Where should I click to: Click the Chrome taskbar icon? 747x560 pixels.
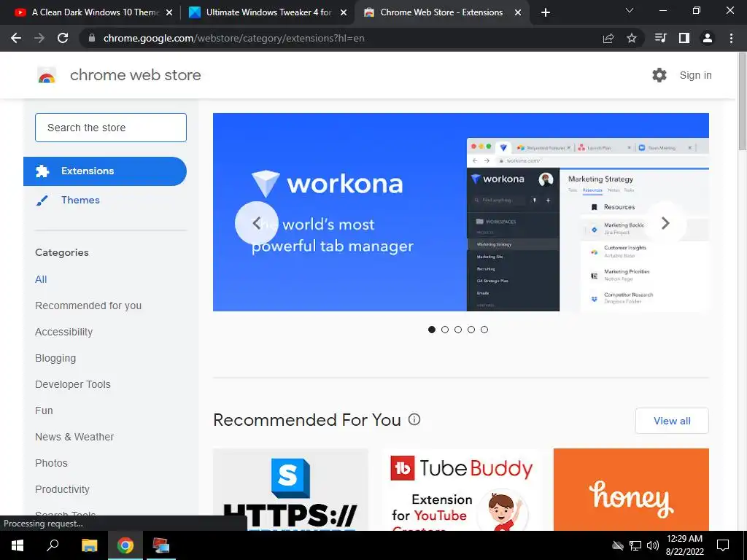(x=125, y=545)
